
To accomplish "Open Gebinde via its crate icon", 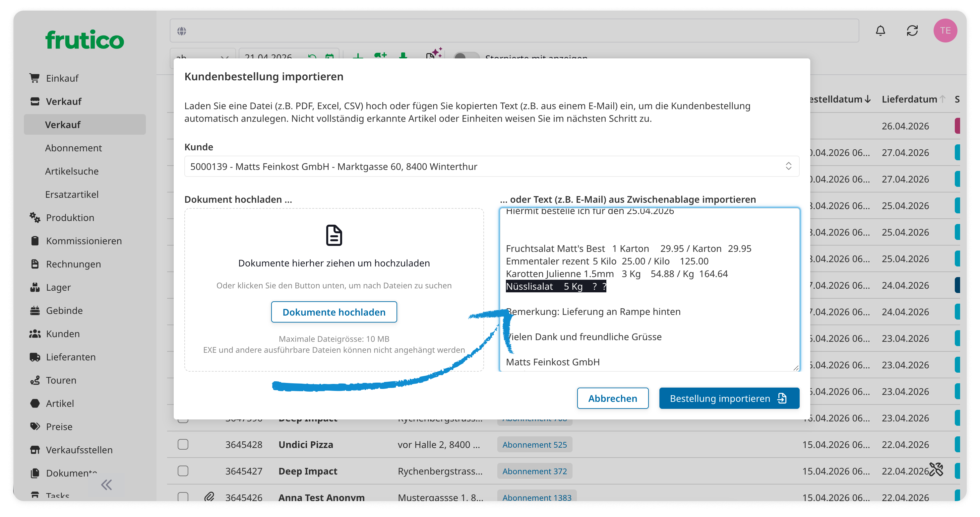I will [x=34, y=310].
